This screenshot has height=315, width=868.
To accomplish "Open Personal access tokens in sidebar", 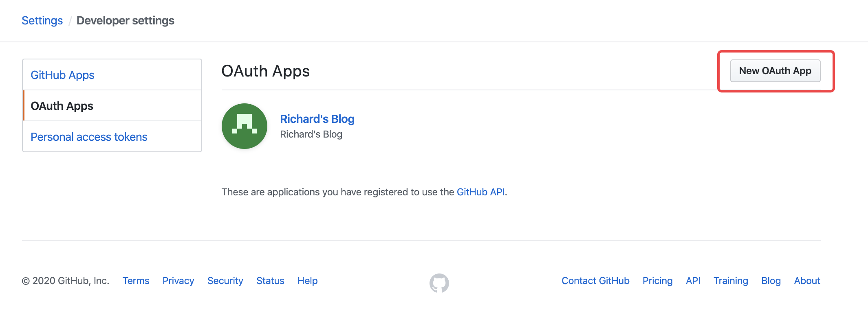I will tap(89, 137).
